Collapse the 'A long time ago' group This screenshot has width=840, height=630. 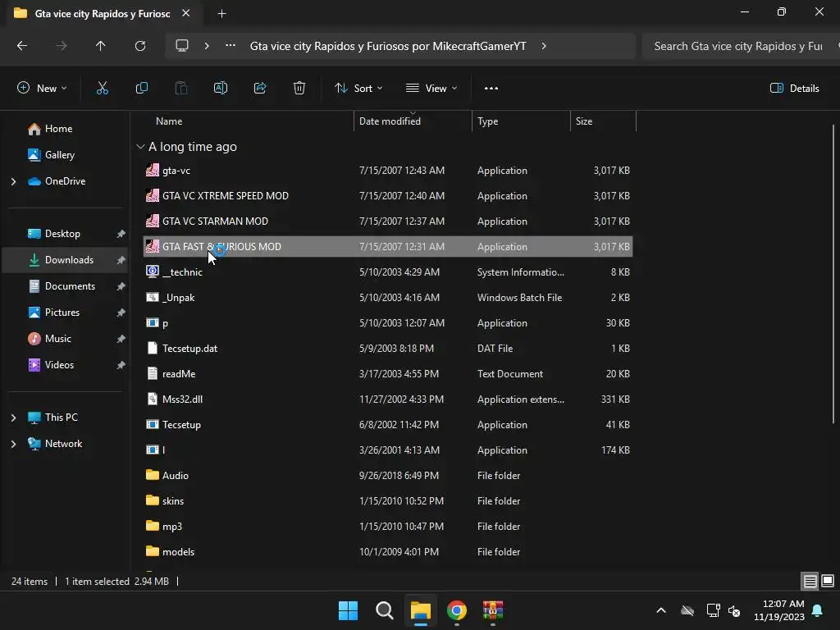point(140,147)
